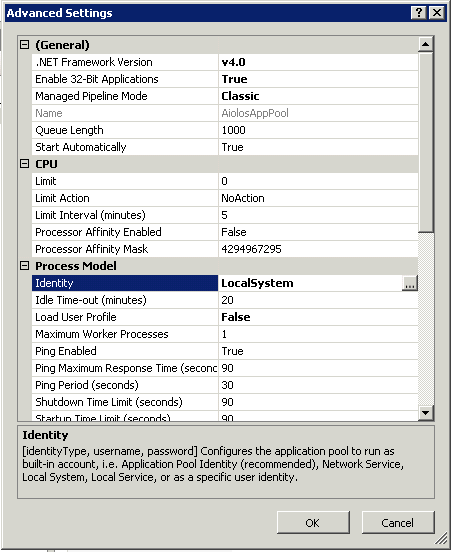The height and width of the screenshot is (552, 451).
Task: Select Ping Maximum Response Time property
Action: click(x=125, y=368)
